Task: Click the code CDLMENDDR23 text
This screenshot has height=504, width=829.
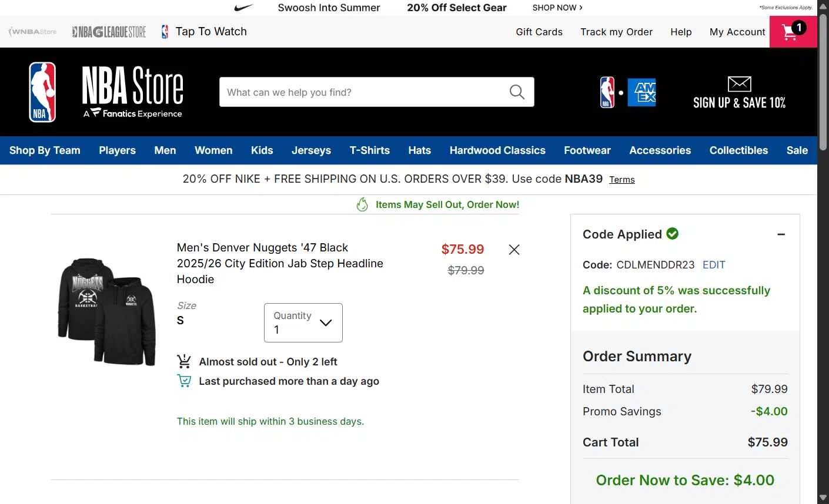Action: (655, 265)
